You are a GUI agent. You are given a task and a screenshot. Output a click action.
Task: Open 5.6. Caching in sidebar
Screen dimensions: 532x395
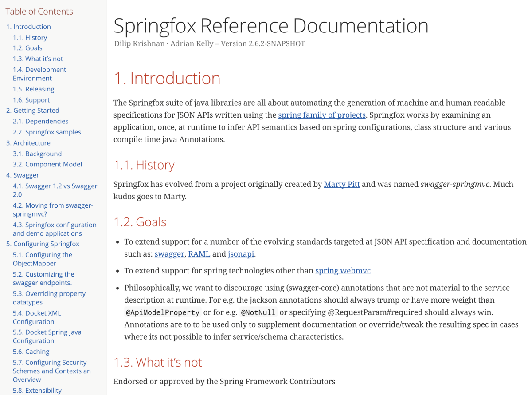(31, 352)
